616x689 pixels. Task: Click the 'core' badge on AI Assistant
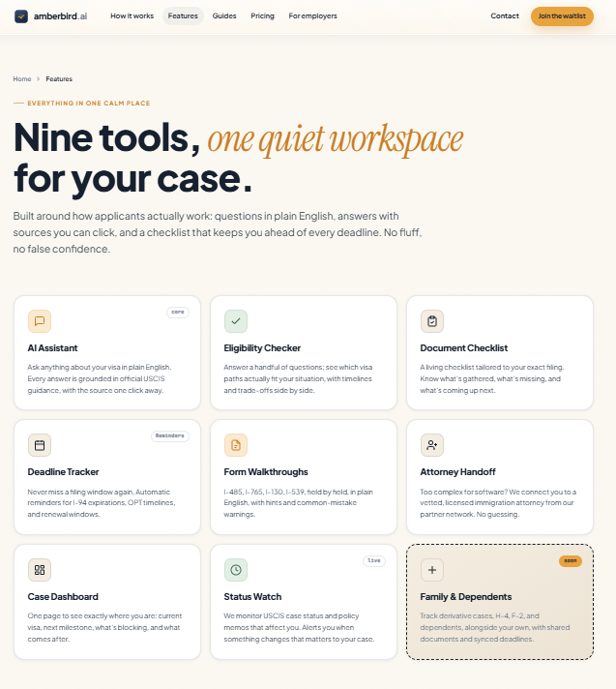click(178, 312)
